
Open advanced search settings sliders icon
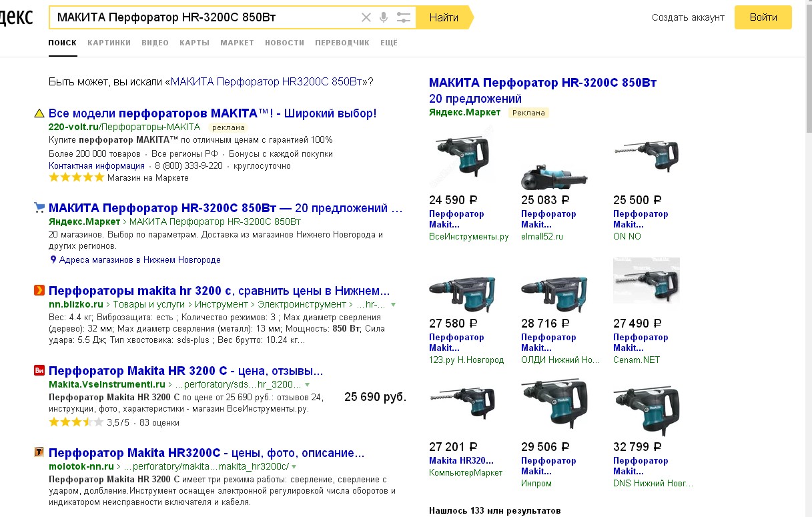pyautogui.click(x=403, y=17)
